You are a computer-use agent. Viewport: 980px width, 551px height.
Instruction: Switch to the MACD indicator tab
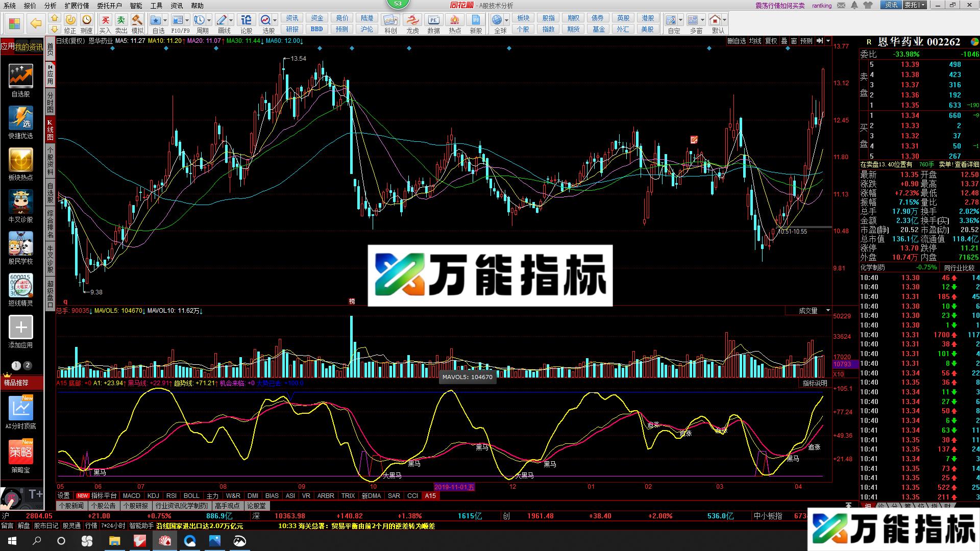click(131, 495)
